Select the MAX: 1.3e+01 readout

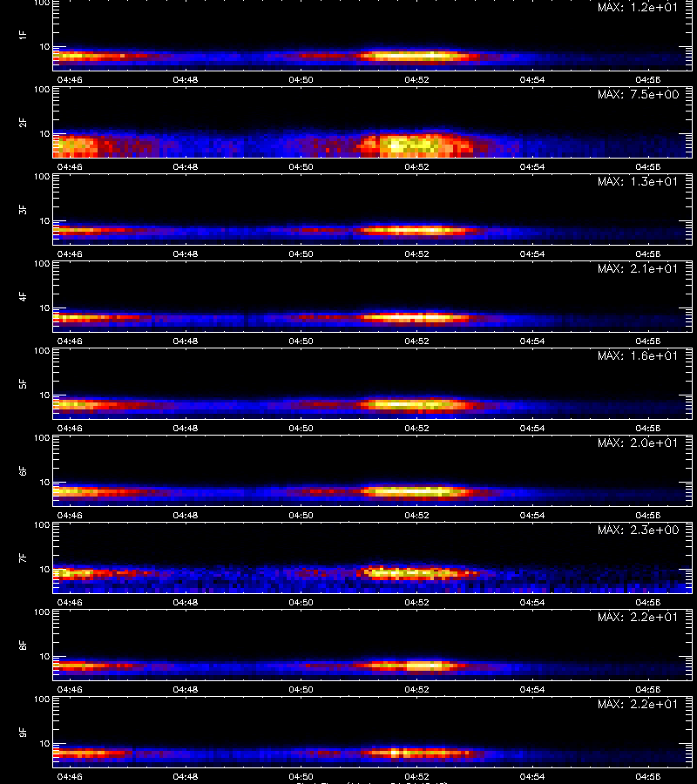click(x=638, y=181)
